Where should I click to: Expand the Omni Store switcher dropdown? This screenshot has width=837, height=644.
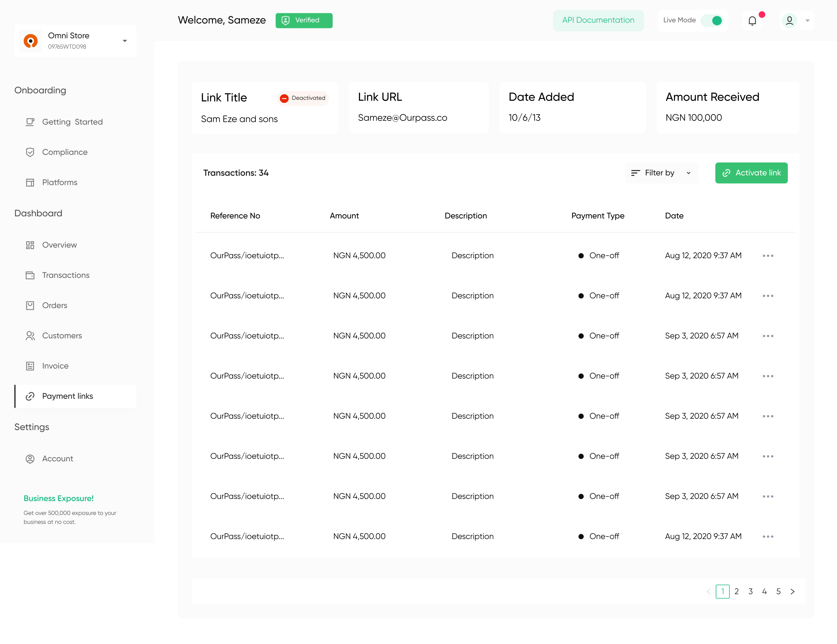[125, 41]
